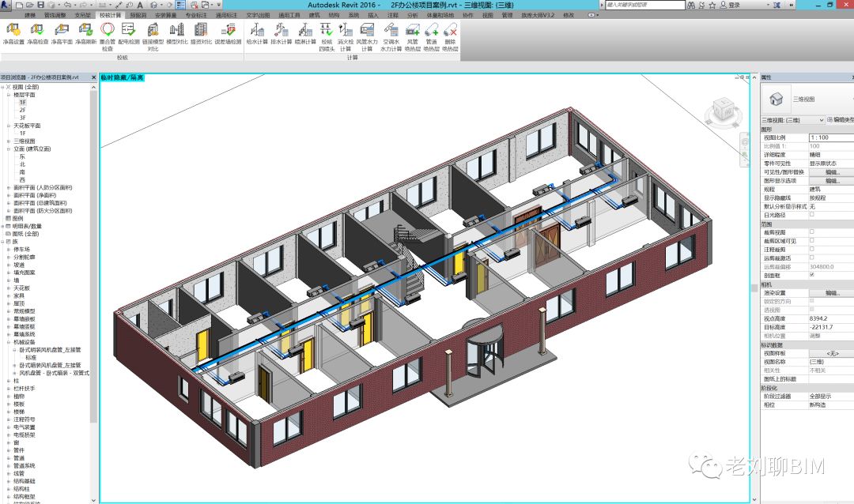Click the 视图比例 1 : 100 field

(831, 137)
